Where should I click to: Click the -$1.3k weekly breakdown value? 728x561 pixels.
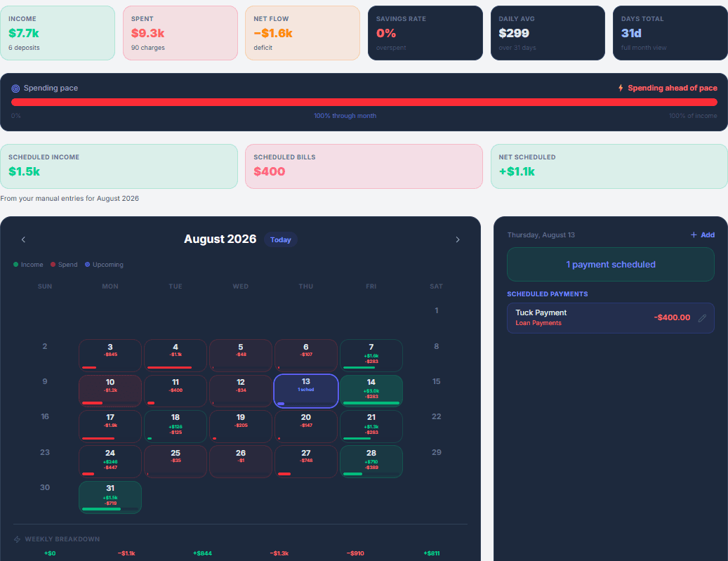coord(279,553)
